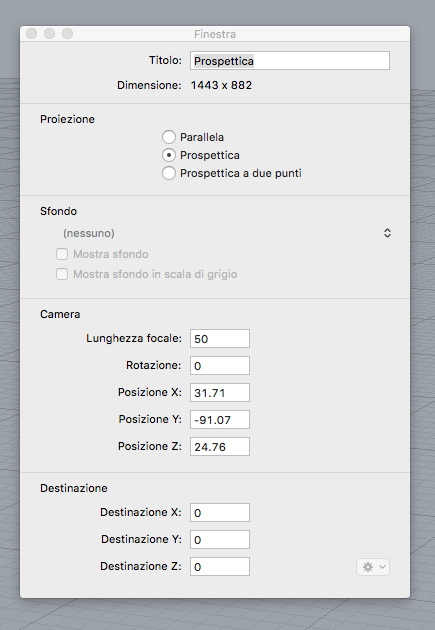Click the Finestra window title bar
Viewport: 435px width, 630px height.
pos(215,34)
